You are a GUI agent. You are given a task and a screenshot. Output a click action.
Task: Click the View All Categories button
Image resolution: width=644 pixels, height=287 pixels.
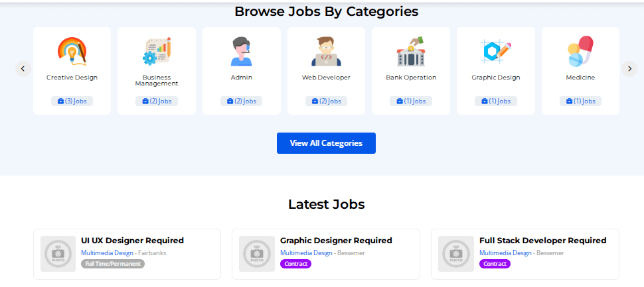(326, 143)
